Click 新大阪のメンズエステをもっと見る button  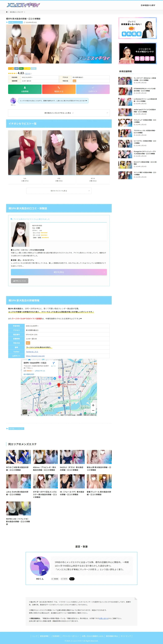point(59,113)
